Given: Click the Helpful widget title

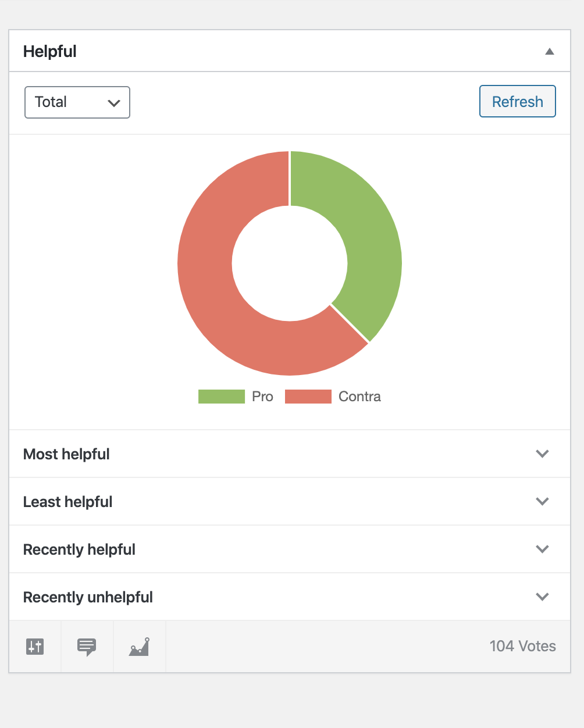Looking at the screenshot, I should pyautogui.click(x=50, y=51).
